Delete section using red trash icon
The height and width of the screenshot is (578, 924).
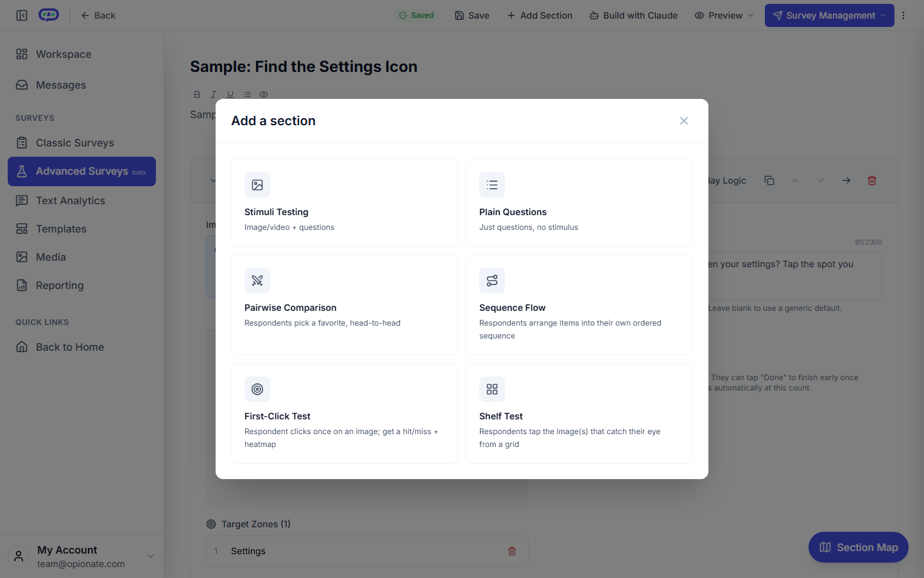[872, 180]
